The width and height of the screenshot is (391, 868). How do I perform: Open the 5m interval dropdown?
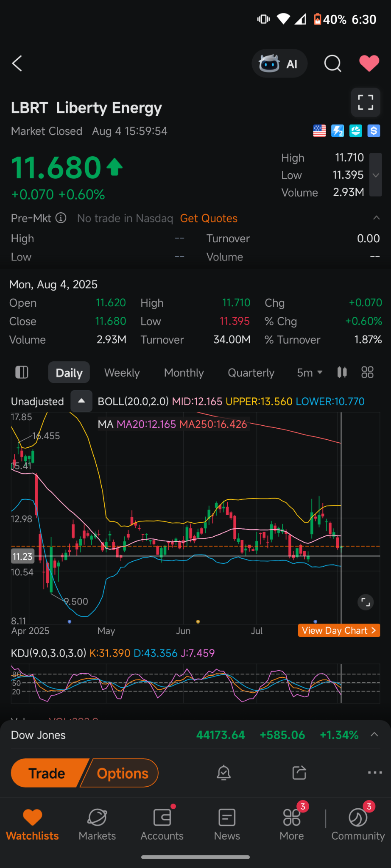click(310, 373)
